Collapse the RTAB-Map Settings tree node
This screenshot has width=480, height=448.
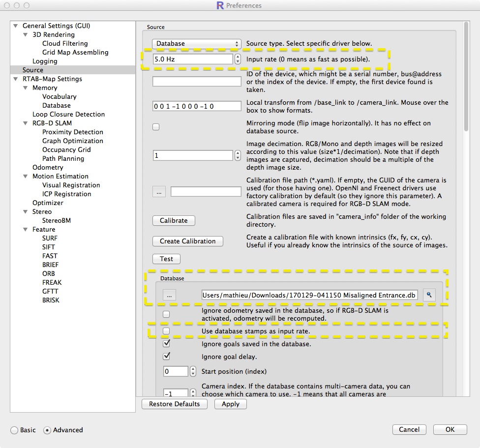(x=16, y=79)
